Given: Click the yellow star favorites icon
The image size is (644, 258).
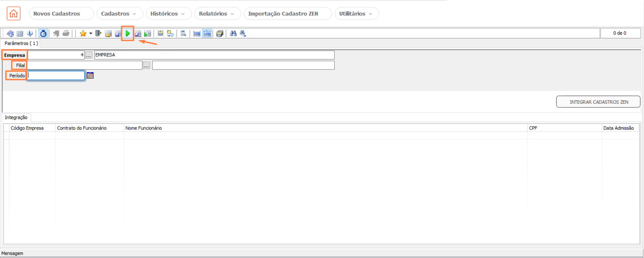Looking at the screenshot, I should click(83, 33).
